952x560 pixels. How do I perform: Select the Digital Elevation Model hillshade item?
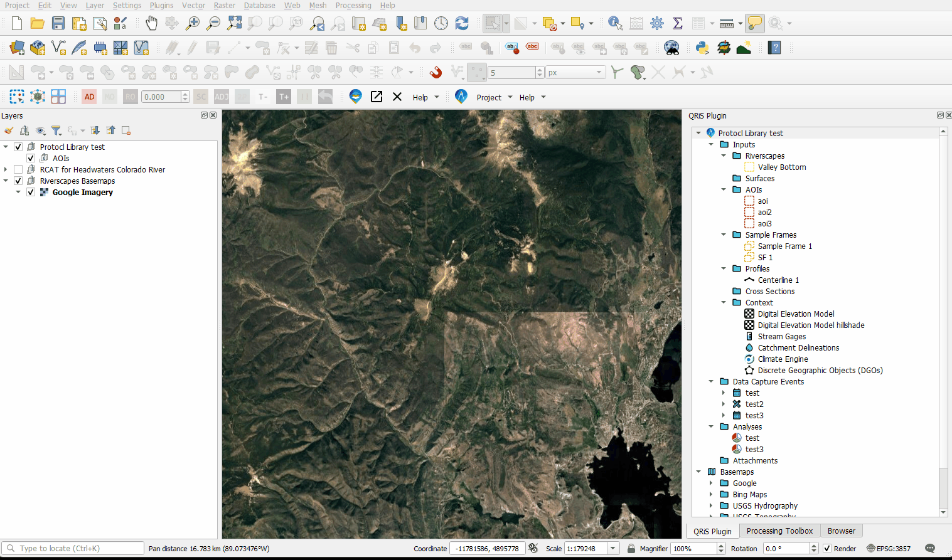(811, 325)
